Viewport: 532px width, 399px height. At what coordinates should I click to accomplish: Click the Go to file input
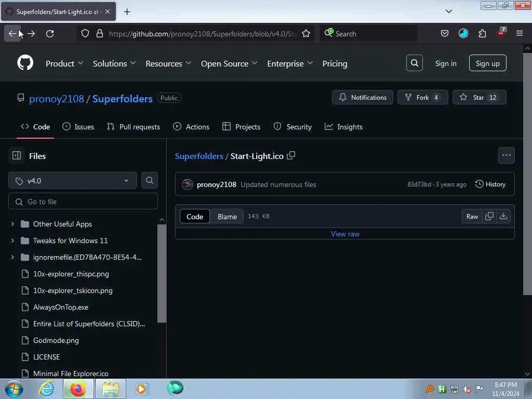(83, 202)
